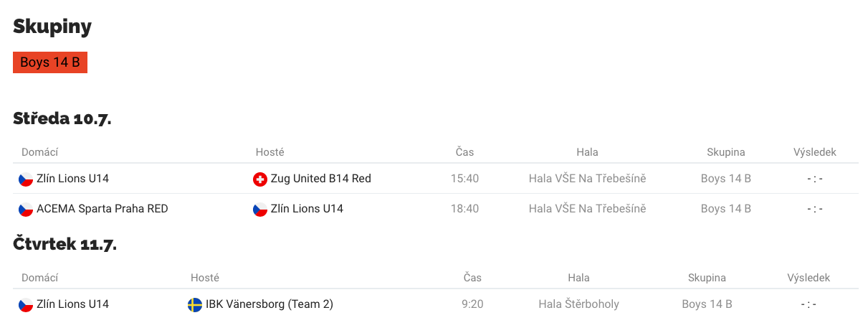Click the Czech flag beside Zlín Lions U14 on Čtvrtek
Screen dimensions: 868x328
click(x=26, y=304)
